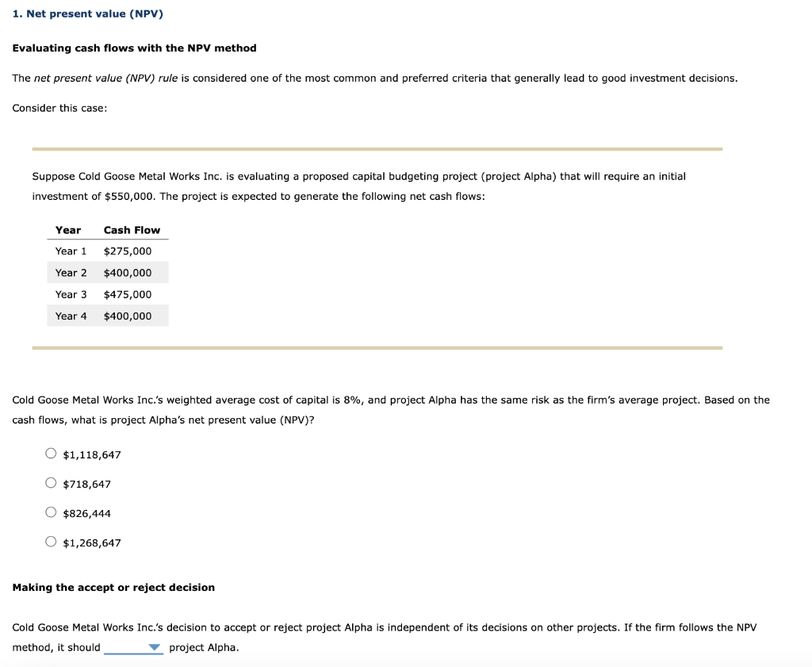Viewport: 812px width, 667px height.
Task: Select the $718,647 answer option
Action: [50, 482]
